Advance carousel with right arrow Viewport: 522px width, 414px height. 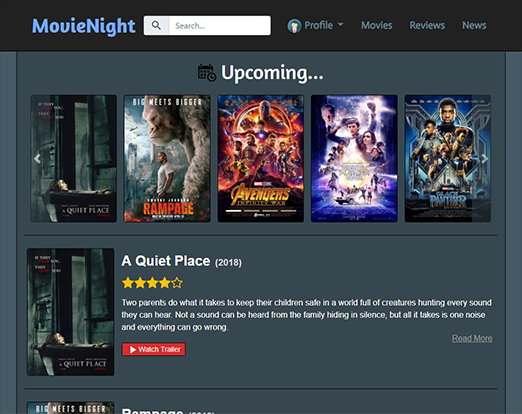tap(484, 159)
